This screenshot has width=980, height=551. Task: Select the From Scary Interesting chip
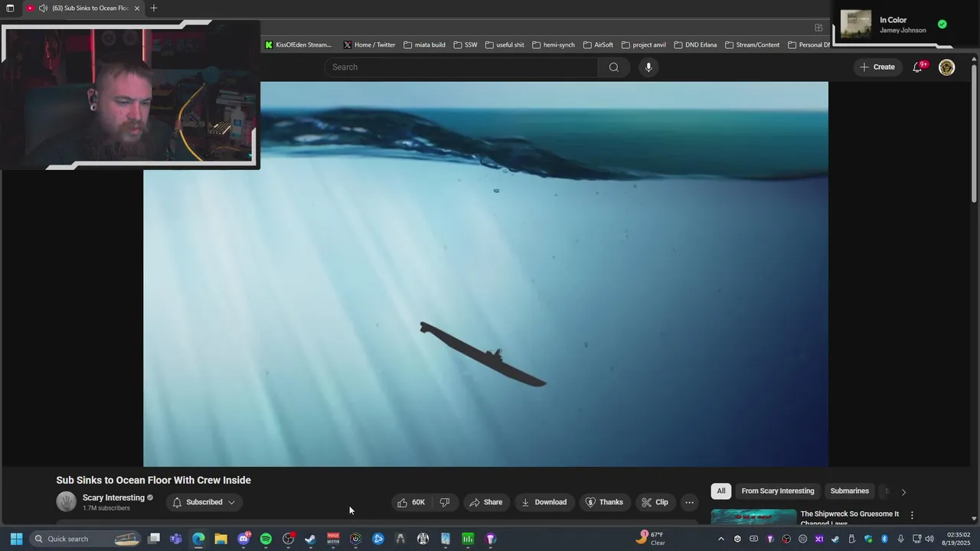click(778, 491)
